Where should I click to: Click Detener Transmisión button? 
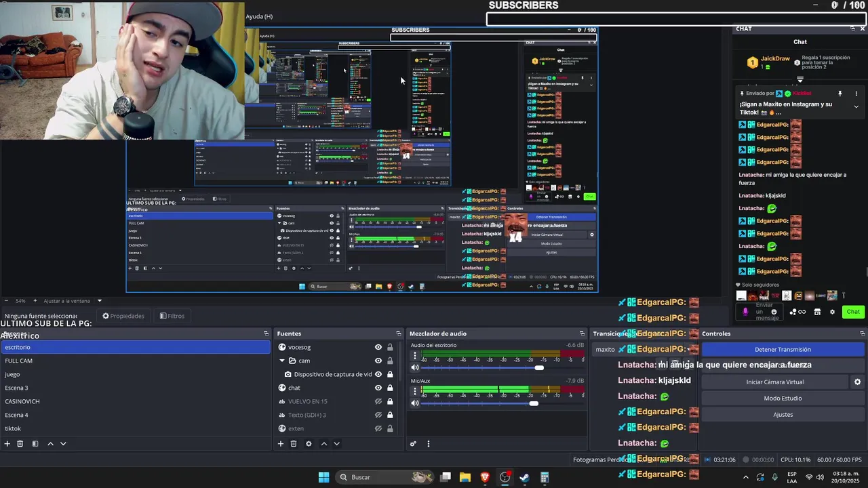[783, 350]
